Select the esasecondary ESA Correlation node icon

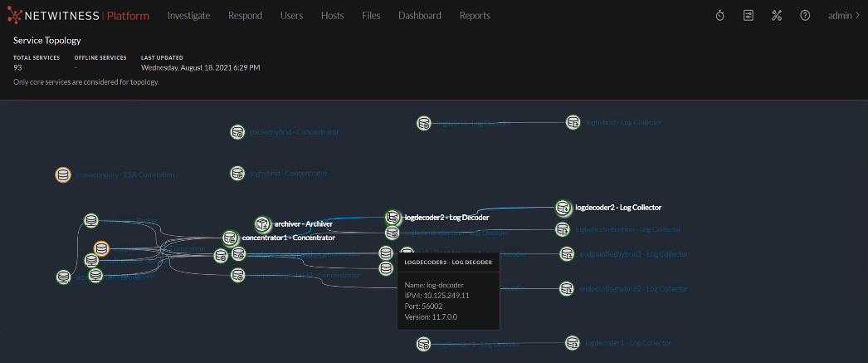tap(63, 174)
